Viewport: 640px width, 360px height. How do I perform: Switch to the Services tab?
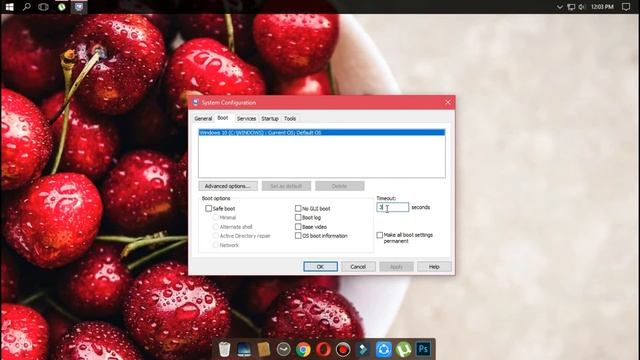click(246, 118)
